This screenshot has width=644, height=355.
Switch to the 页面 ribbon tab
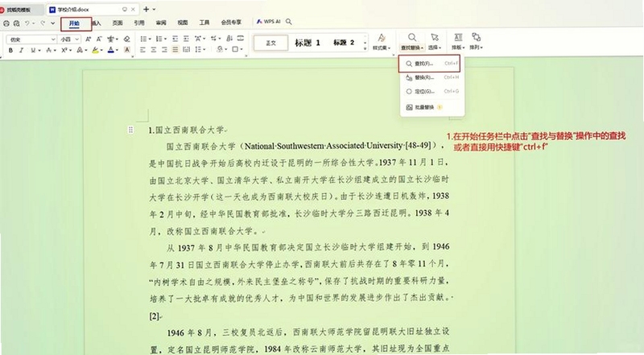point(118,23)
